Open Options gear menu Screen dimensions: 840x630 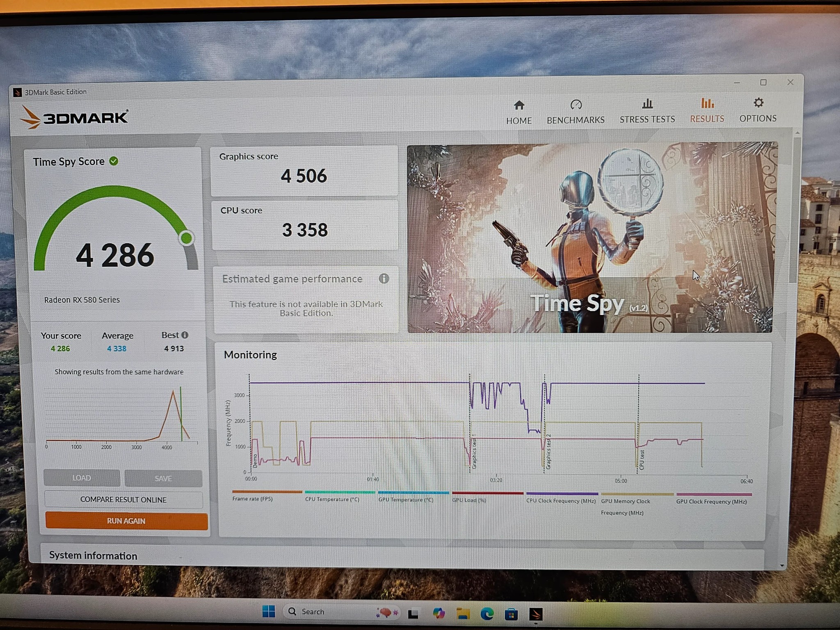pyautogui.click(x=758, y=110)
